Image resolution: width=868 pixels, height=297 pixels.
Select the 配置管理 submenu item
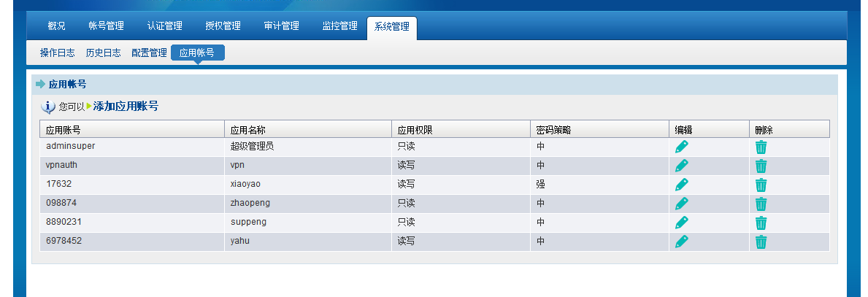point(149,53)
